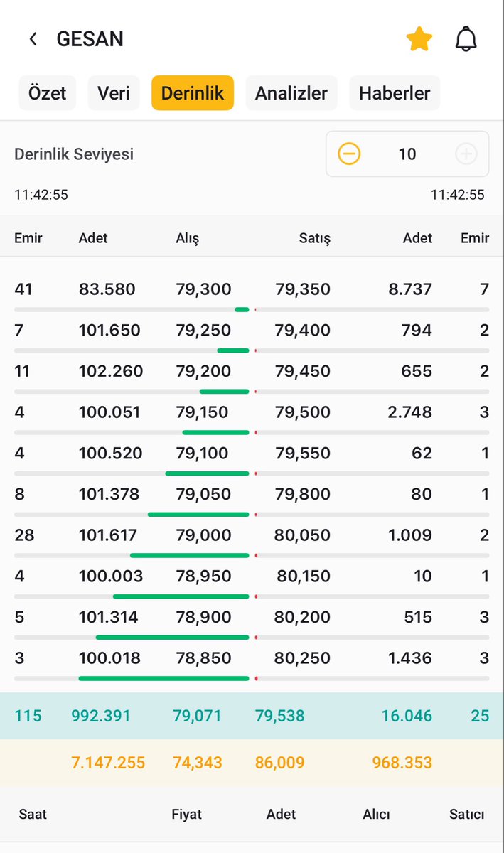Select ask price 79,350
This screenshot has width=504, height=853.
303,289
